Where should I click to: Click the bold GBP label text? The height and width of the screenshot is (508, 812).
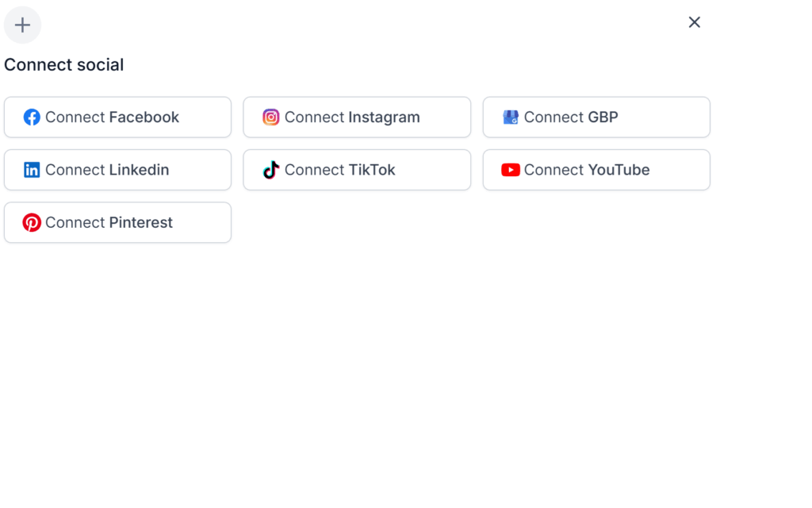tap(603, 117)
